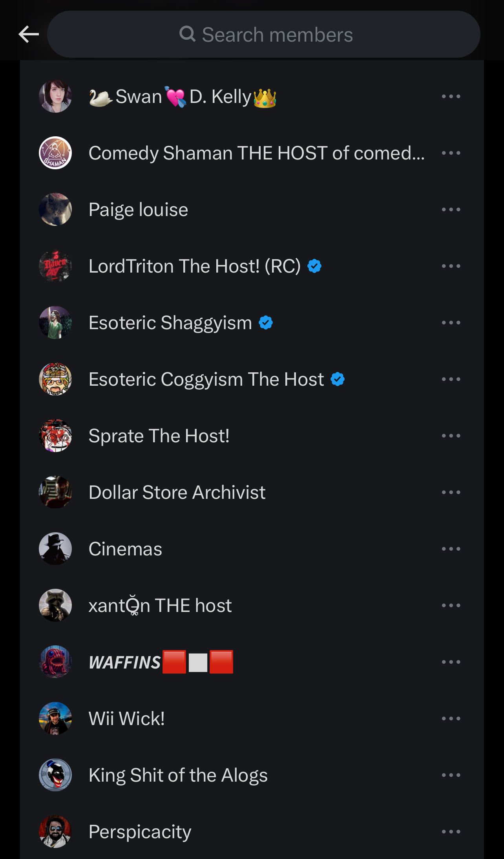Select member Sprate The Host!
This screenshot has height=859, width=504.
click(159, 436)
